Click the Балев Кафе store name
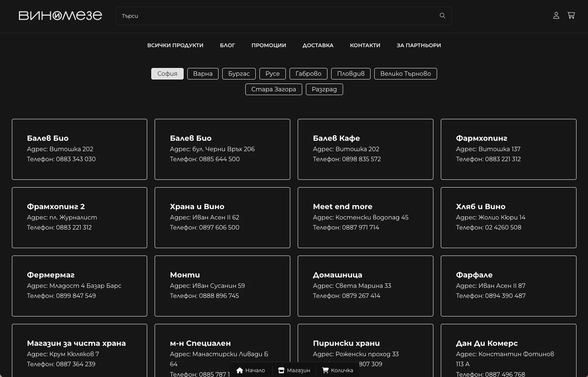The width and height of the screenshot is (588, 377). tap(336, 138)
